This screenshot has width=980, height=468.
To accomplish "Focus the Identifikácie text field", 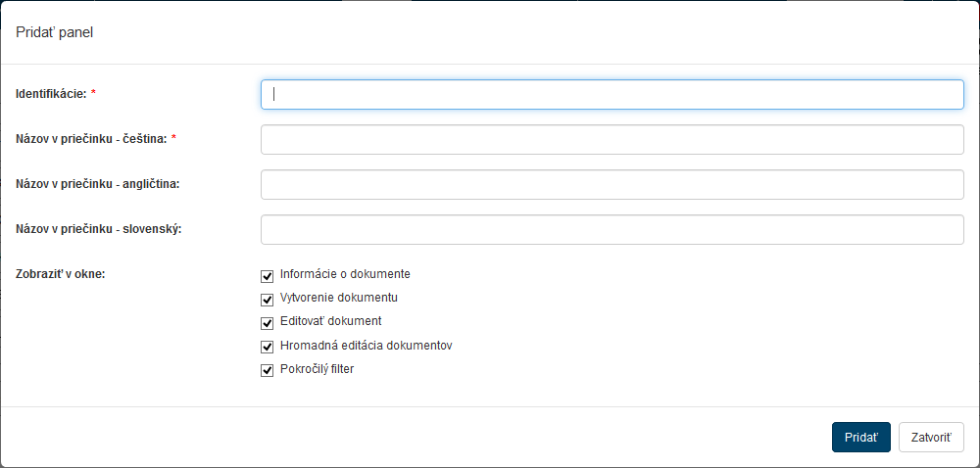I will 612,94.
